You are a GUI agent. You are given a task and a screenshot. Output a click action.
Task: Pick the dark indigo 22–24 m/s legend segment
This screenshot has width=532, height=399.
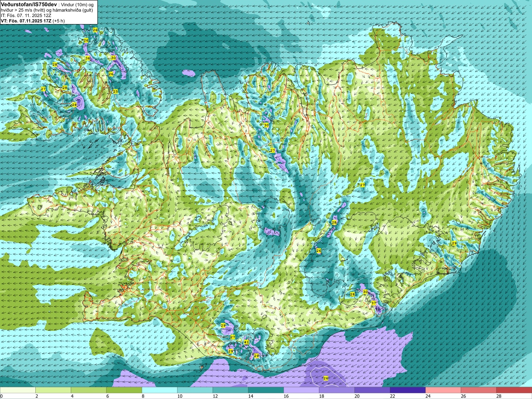click(x=408, y=390)
